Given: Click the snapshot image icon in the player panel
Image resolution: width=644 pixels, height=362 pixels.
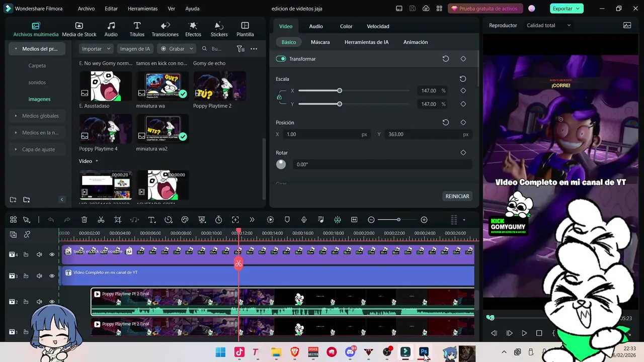Looking at the screenshot, I should pyautogui.click(x=627, y=25).
